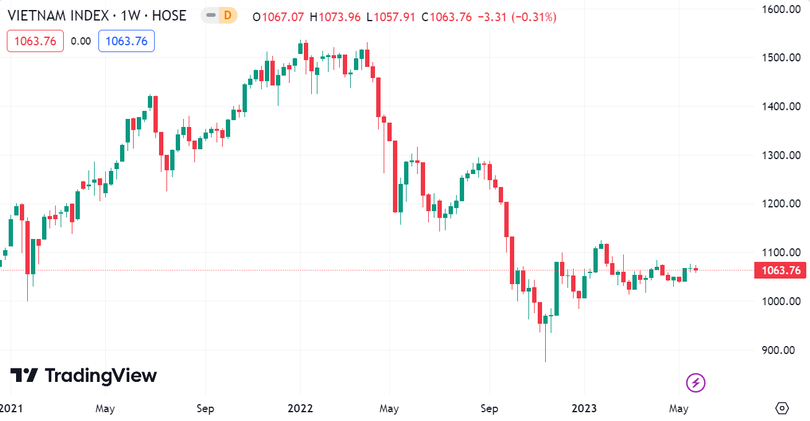Click the 2023 label on time axis

584,408
